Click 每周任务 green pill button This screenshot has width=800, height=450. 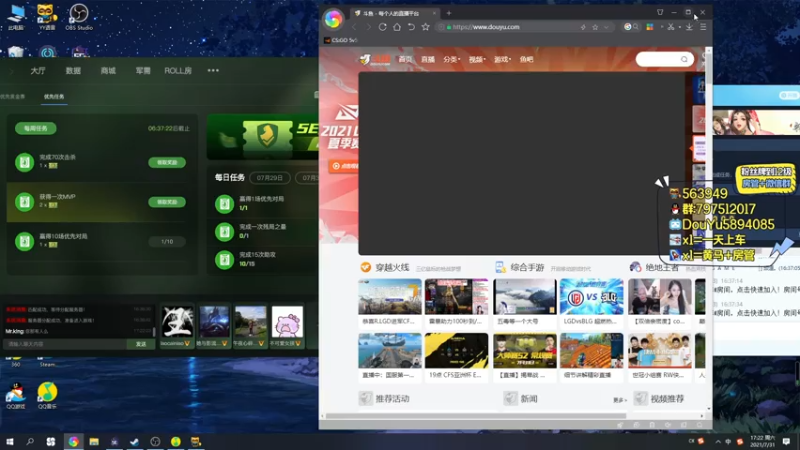[36, 129]
